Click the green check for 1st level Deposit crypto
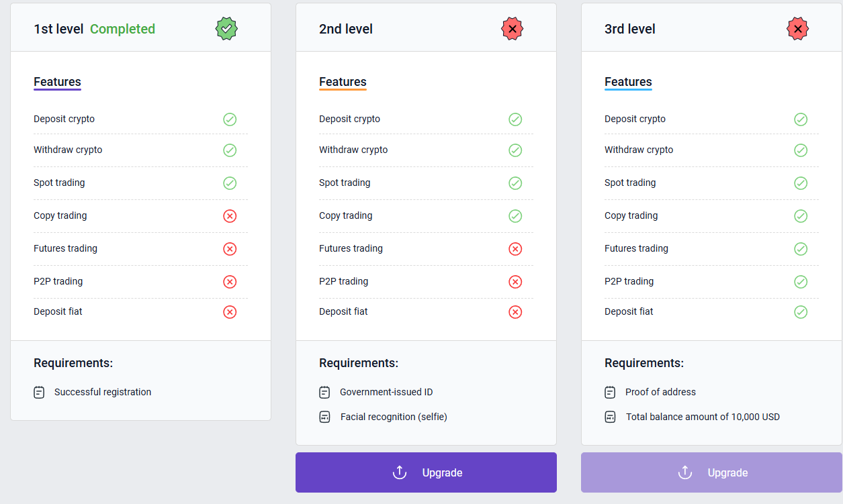Screen dimensions: 843x504 [x=230, y=119]
